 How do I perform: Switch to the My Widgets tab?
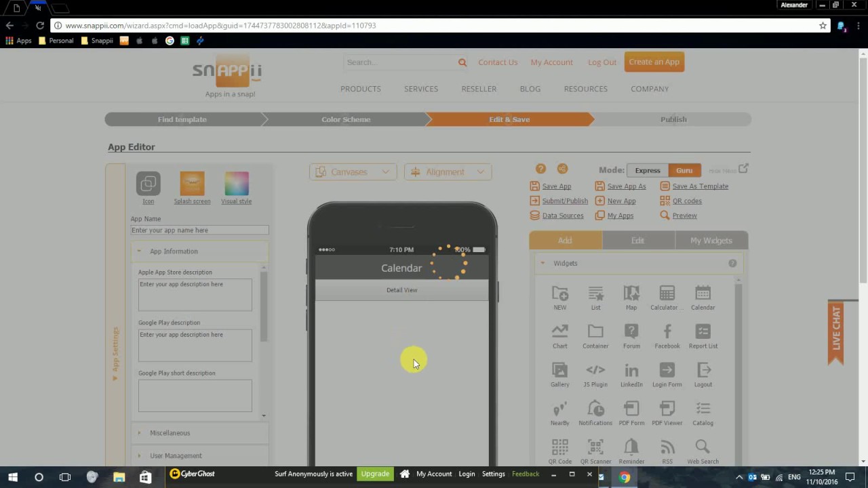click(x=711, y=241)
